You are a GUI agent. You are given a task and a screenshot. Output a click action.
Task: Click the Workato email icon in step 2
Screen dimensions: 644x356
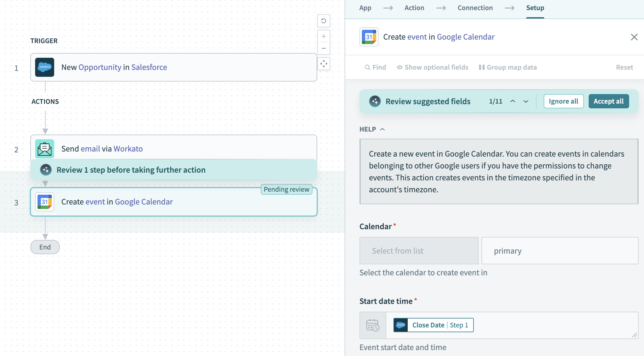[x=45, y=149]
